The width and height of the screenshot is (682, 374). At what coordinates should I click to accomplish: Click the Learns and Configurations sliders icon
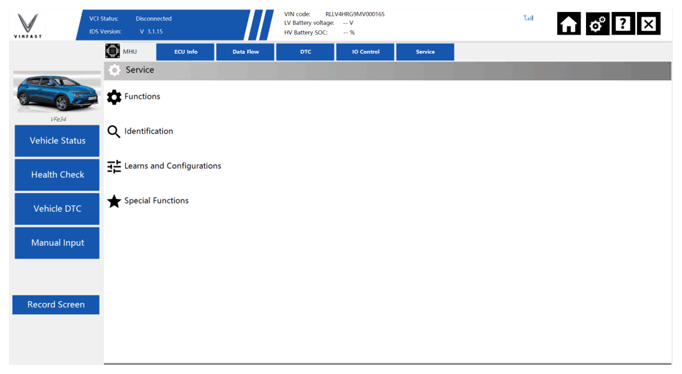click(114, 167)
